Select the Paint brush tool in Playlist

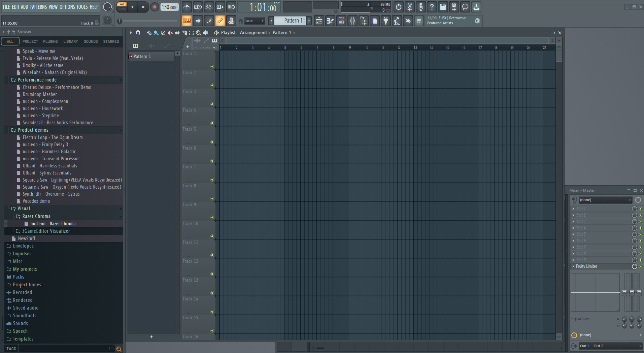156,33
